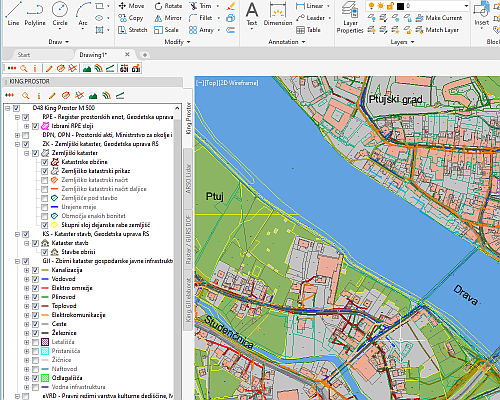
Task: Select the Circle draw tool
Action: (x=60, y=14)
